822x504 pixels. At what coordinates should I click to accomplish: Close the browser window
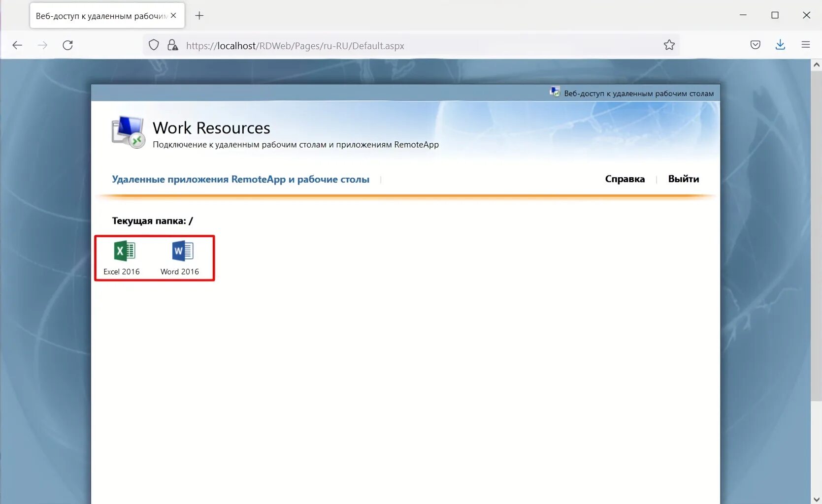[x=806, y=15]
